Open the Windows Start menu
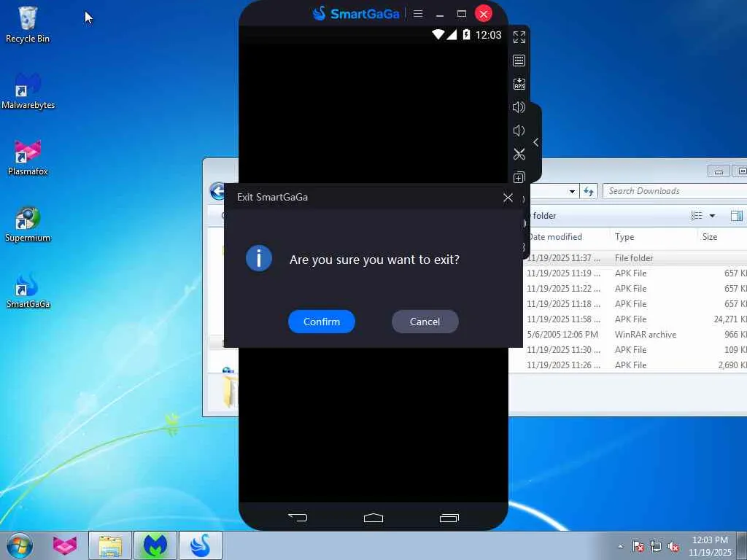747x560 pixels. point(20,545)
